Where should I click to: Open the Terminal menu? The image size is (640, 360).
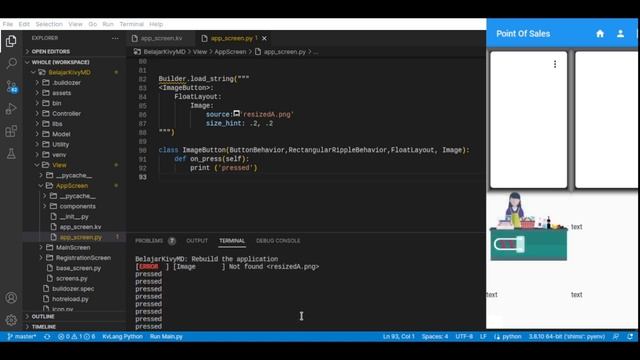pyautogui.click(x=131, y=24)
